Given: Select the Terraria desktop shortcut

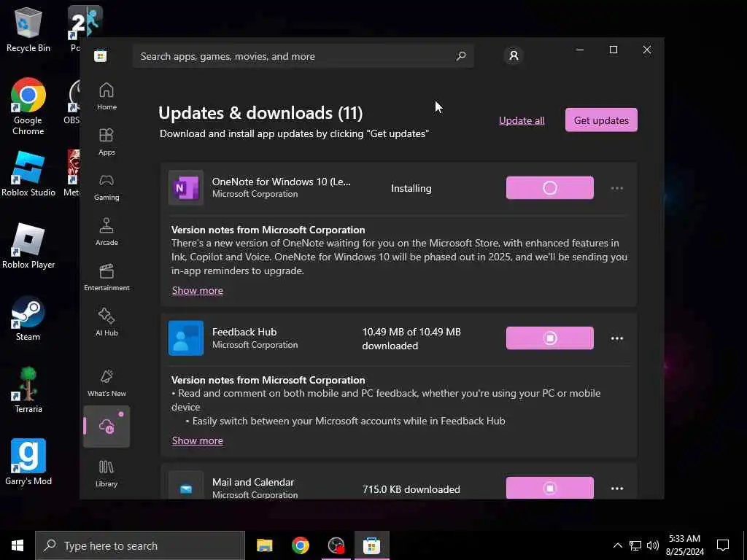Looking at the screenshot, I should coord(28,390).
